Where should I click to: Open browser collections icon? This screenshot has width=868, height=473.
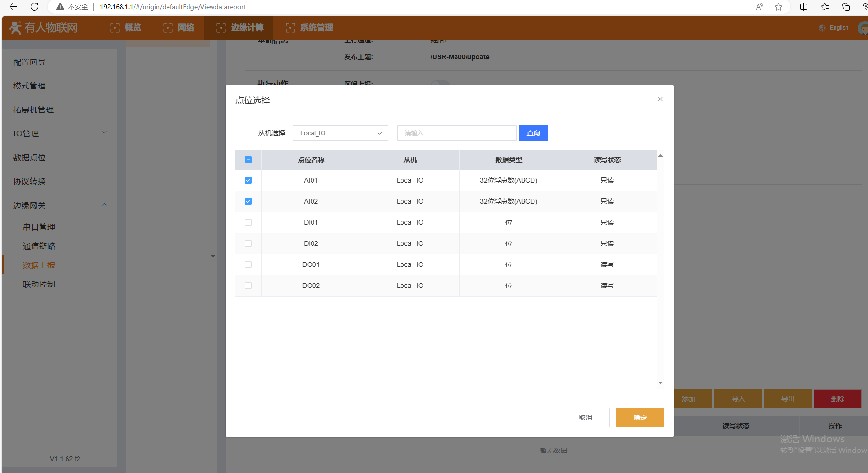coord(846,7)
